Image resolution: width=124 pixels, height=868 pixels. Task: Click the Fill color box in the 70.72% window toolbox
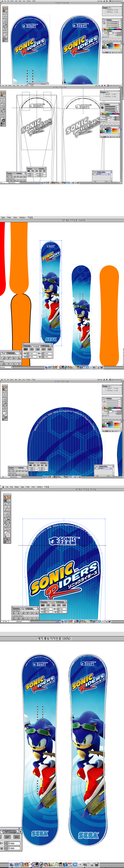(6, 532)
